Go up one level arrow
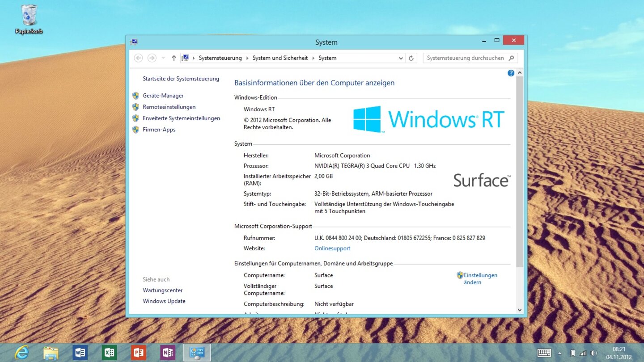This screenshot has height=362, width=644. 174,58
